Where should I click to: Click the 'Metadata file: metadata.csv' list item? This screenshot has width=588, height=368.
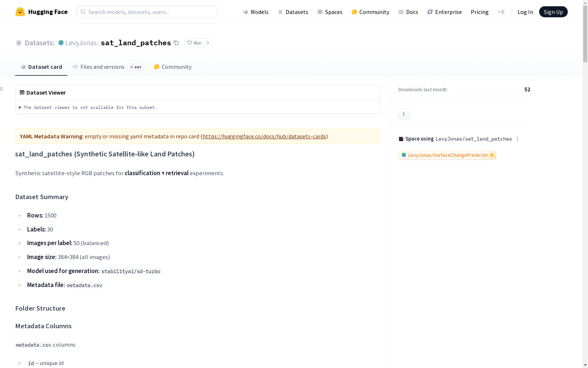65,285
